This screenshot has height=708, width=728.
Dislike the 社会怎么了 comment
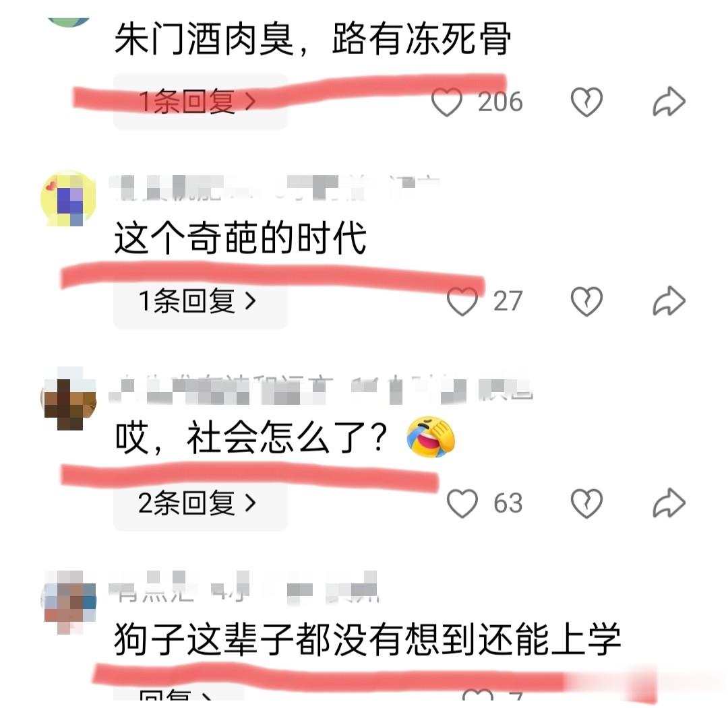click(x=586, y=503)
